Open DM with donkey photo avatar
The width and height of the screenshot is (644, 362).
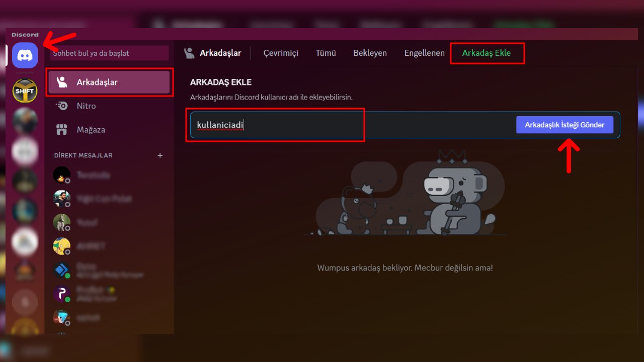(x=61, y=222)
